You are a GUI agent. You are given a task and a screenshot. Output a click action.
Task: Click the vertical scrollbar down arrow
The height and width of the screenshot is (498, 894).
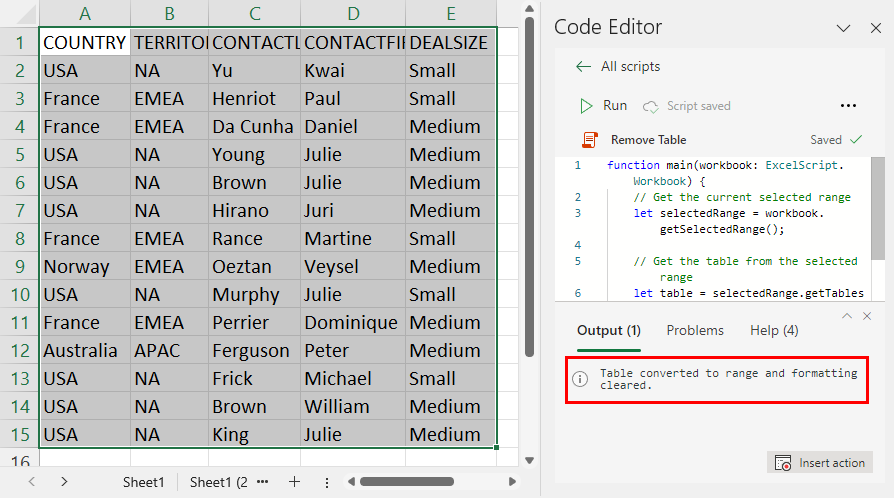click(529, 460)
